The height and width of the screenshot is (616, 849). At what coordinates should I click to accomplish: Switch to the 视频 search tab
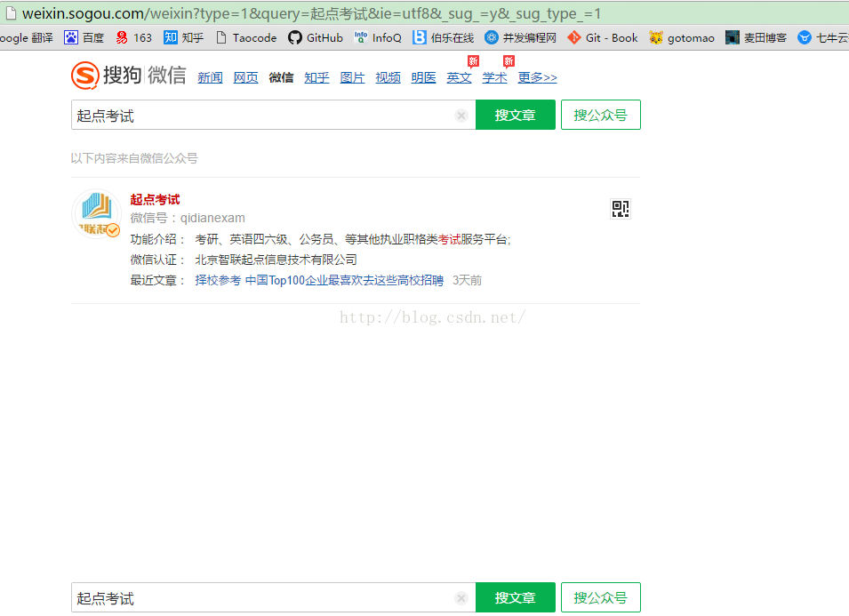click(x=388, y=78)
